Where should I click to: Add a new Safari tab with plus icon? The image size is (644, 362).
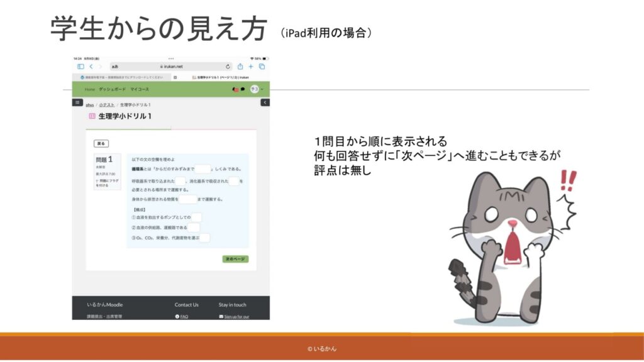tap(251, 66)
